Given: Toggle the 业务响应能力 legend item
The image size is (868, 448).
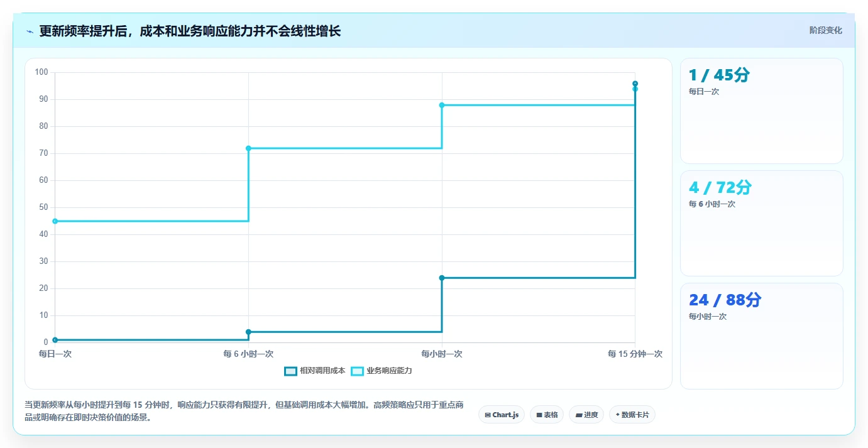Looking at the screenshot, I should point(382,371).
